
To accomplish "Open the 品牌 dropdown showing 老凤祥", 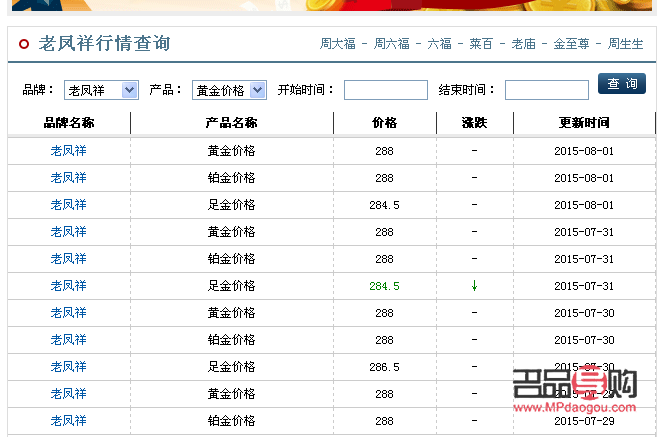I will click(101, 90).
